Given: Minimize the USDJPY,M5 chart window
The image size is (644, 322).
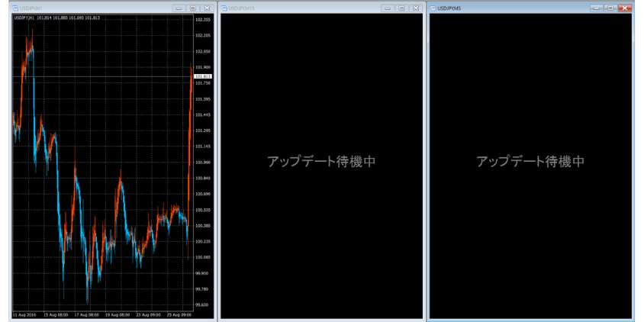Looking at the screenshot, I should (597, 8).
